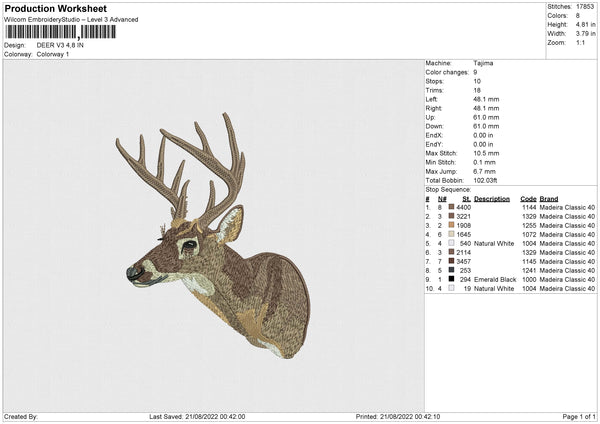Click the color swatch for stop 1 (4400 stitches)

coord(451,207)
